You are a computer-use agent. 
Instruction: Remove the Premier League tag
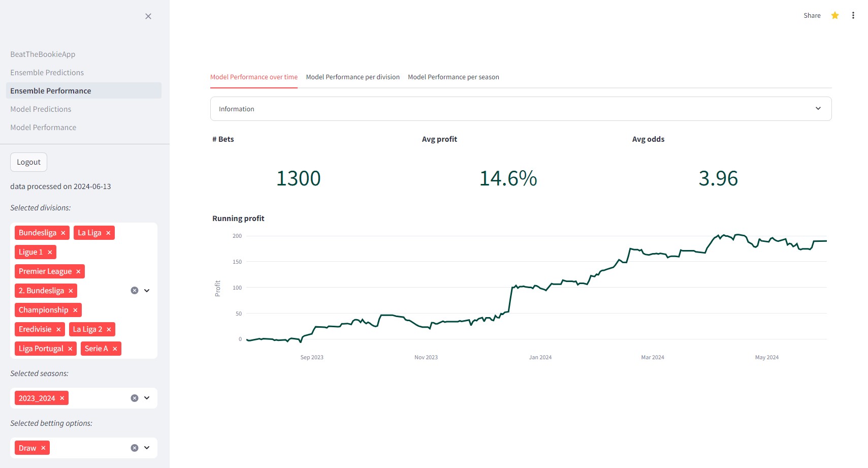(78, 271)
